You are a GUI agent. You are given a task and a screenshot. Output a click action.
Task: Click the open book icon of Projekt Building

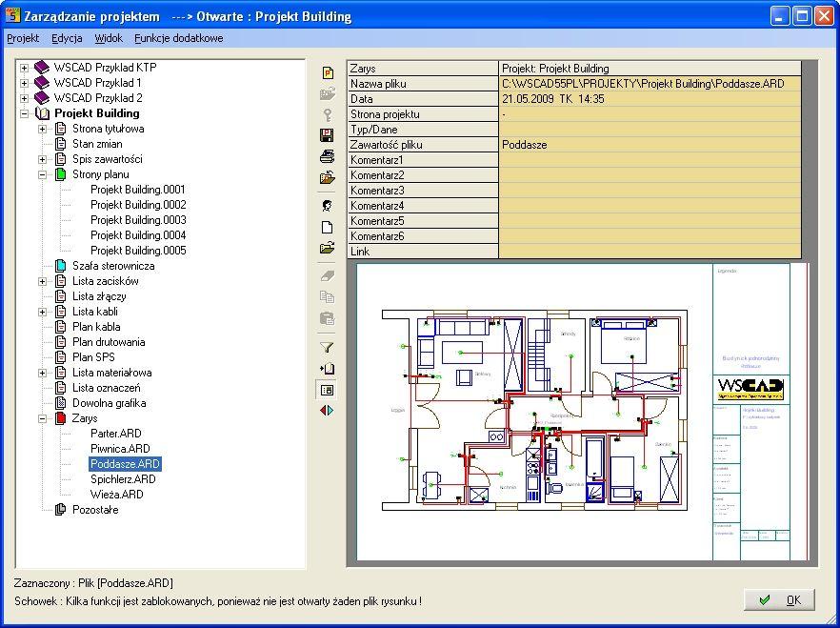click(42, 113)
